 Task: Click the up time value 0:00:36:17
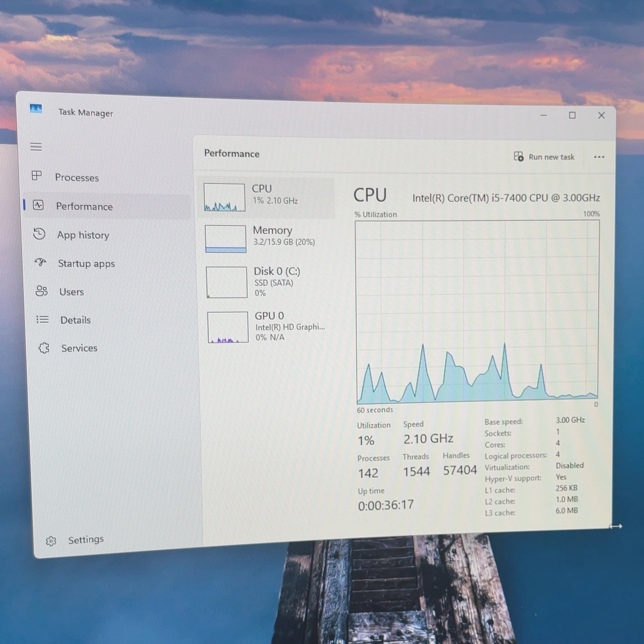(x=386, y=505)
